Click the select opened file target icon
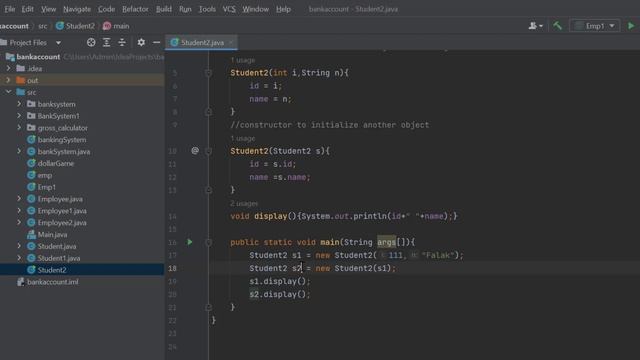 click(x=91, y=42)
